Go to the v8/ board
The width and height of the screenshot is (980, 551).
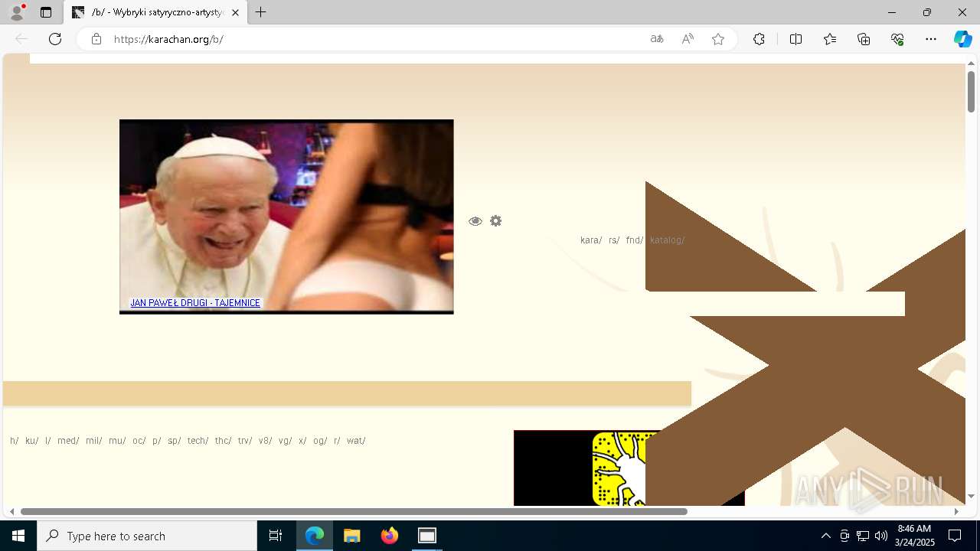tap(266, 441)
